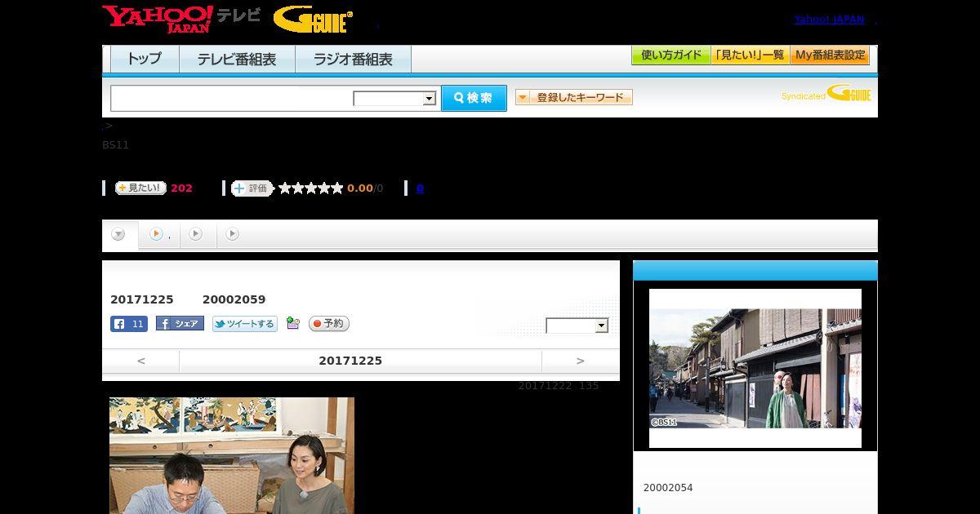The width and height of the screenshot is (980, 514).
Task: Click the Facebook like count icon
Action: coord(129,324)
